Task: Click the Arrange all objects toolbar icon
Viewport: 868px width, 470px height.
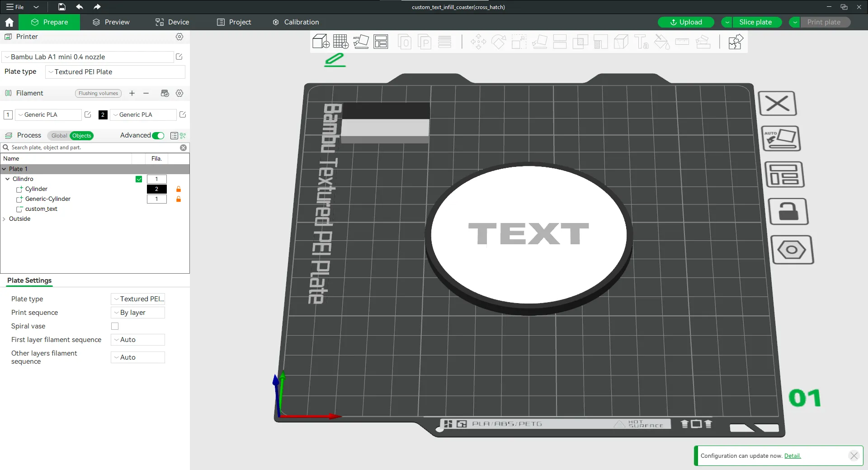Action: tap(381, 42)
